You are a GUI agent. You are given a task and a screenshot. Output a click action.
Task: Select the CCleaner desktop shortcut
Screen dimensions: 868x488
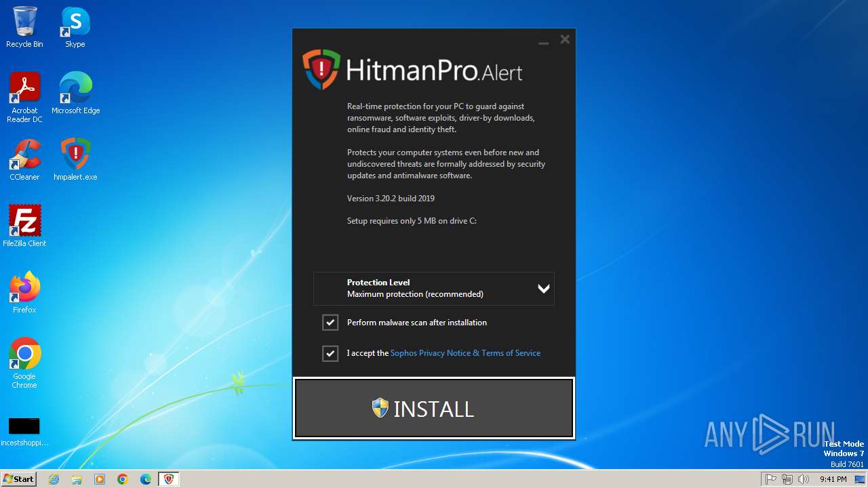24,160
